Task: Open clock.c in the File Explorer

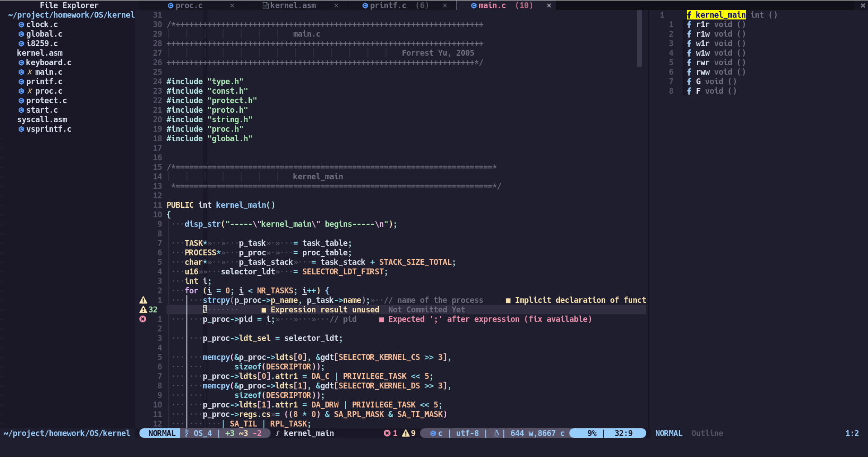Action: (42, 24)
